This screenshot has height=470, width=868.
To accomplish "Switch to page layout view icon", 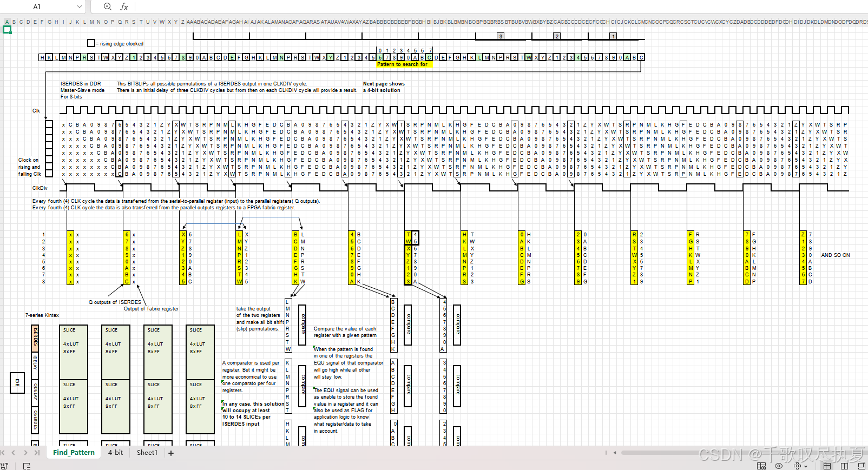I will pyautogui.click(x=862, y=466).
